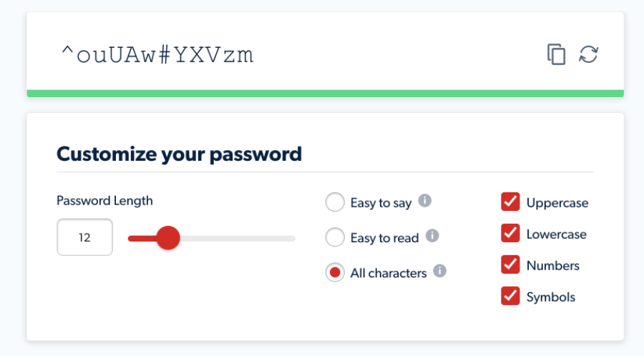
Task: Uncheck the Uppercase checkbox
Action: (x=510, y=202)
